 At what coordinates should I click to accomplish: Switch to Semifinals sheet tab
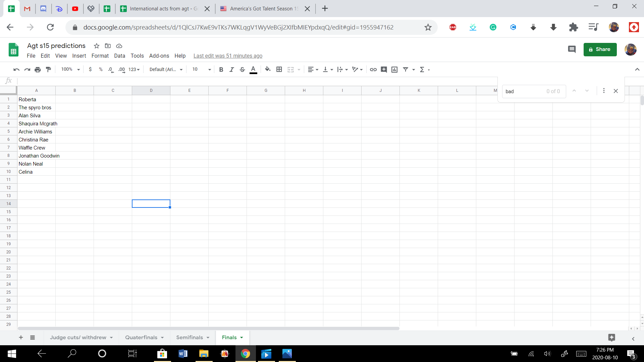190,338
